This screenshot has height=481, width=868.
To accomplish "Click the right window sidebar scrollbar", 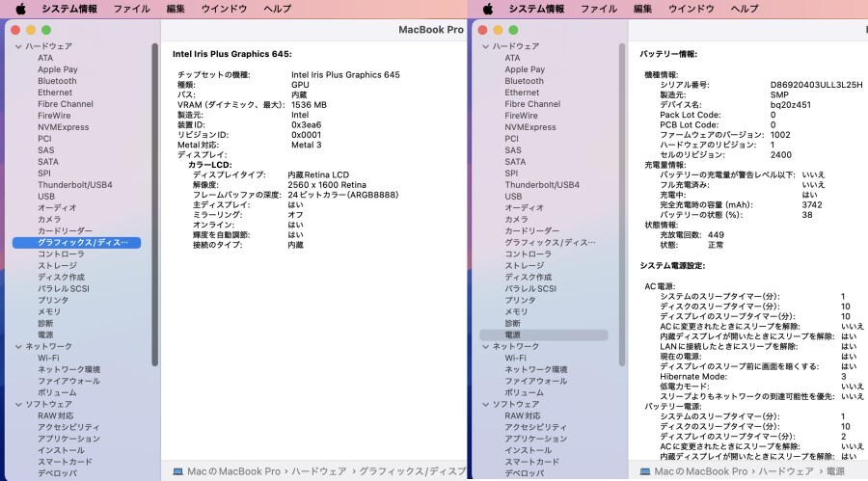I will click(x=622, y=204).
